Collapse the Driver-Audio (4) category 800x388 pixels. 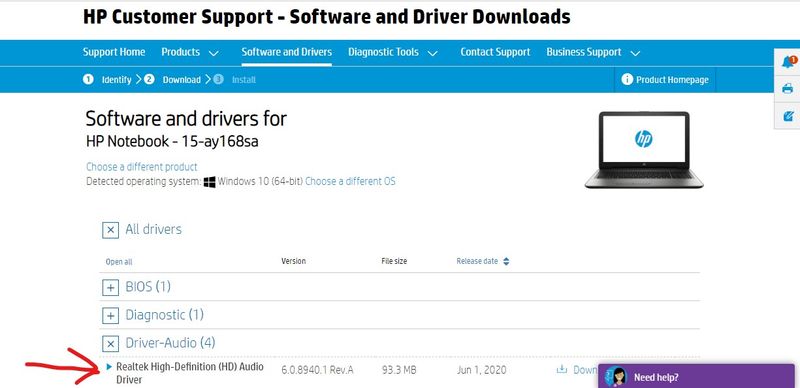click(110, 343)
